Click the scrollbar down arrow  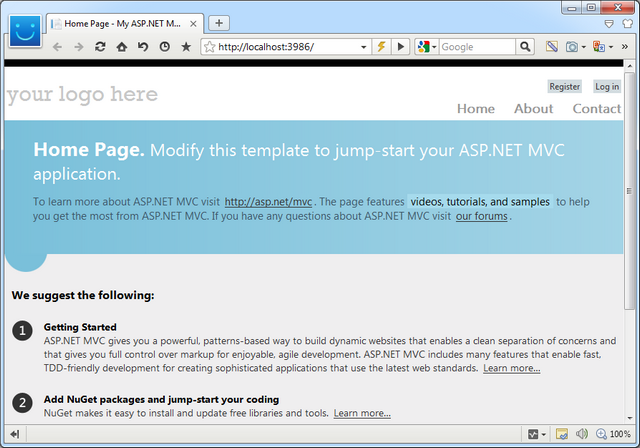click(630, 418)
